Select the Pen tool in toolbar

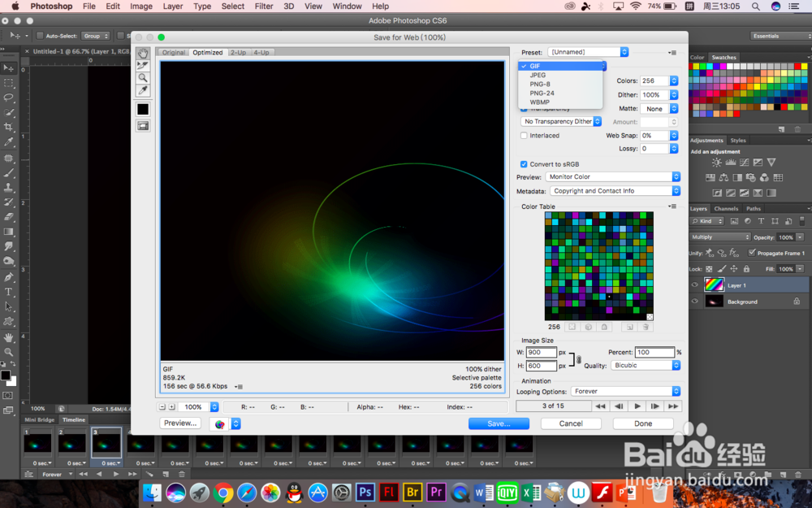coord(8,277)
